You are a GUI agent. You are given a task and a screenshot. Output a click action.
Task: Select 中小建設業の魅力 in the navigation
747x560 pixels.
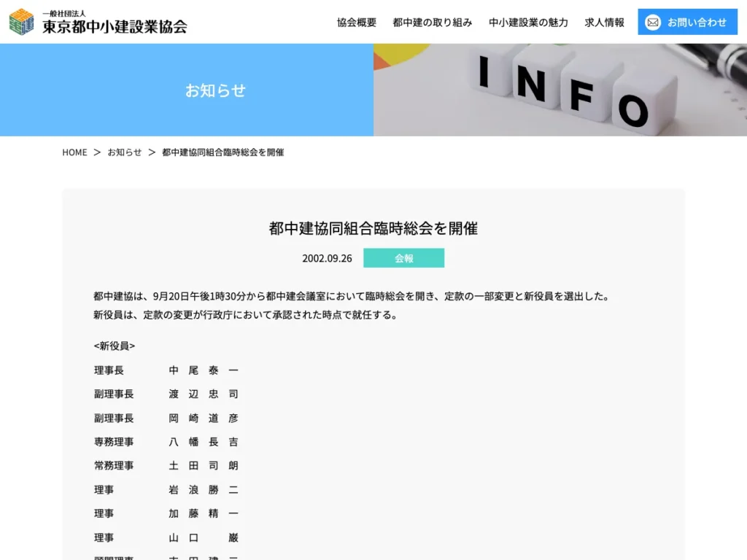click(528, 23)
